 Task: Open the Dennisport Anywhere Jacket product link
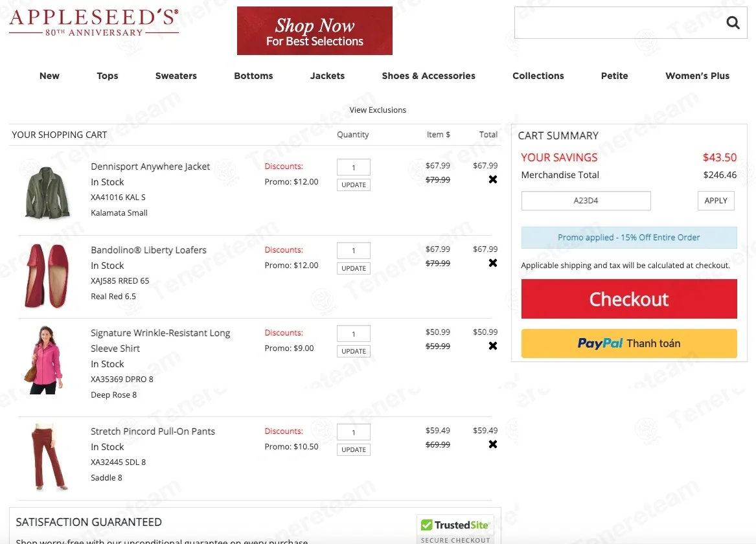pyautogui.click(x=150, y=166)
